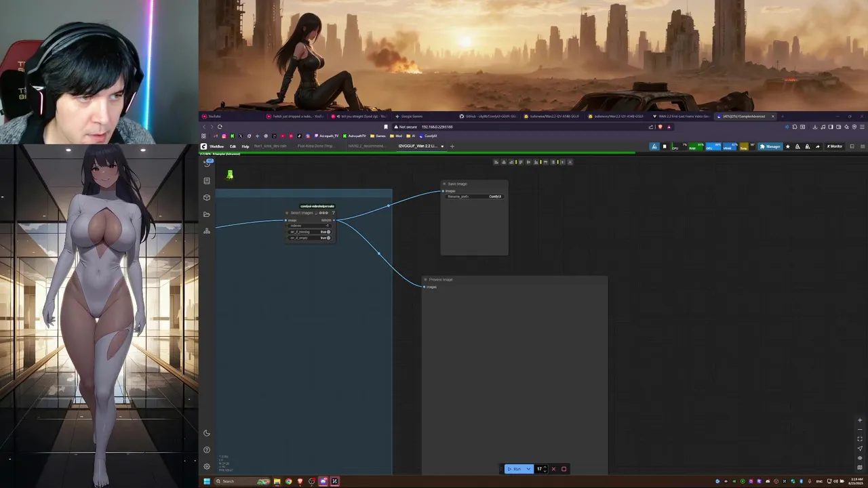Image resolution: width=868 pixels, height=488 pixels.
Task: Click the Manager button
Action: (770, 146)
